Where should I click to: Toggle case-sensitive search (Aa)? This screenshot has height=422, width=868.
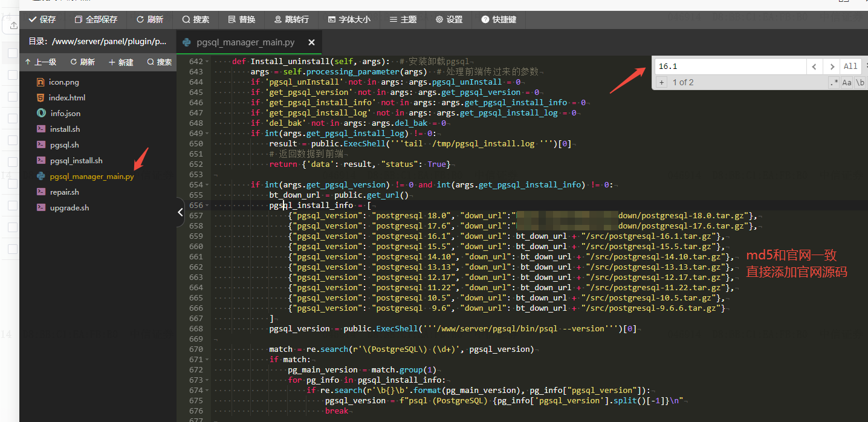(847, 82)
